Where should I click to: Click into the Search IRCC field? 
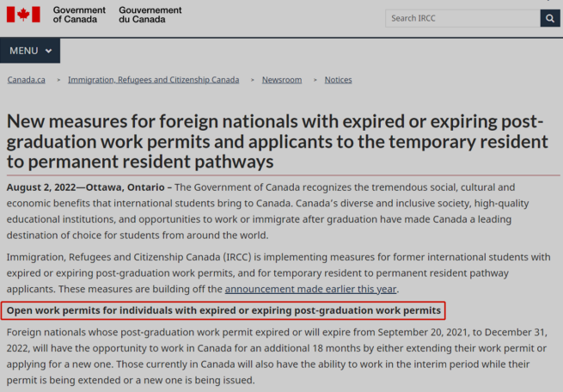coord(462,18)
